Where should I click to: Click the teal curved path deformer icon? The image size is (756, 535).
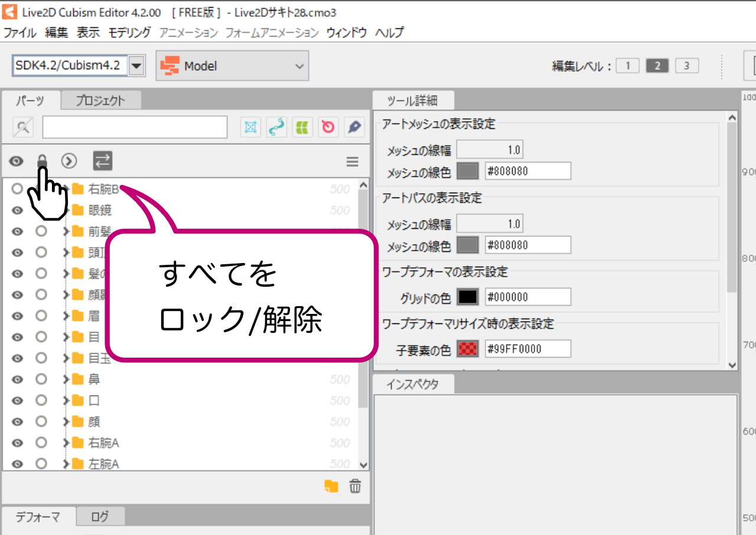[276, 127]
